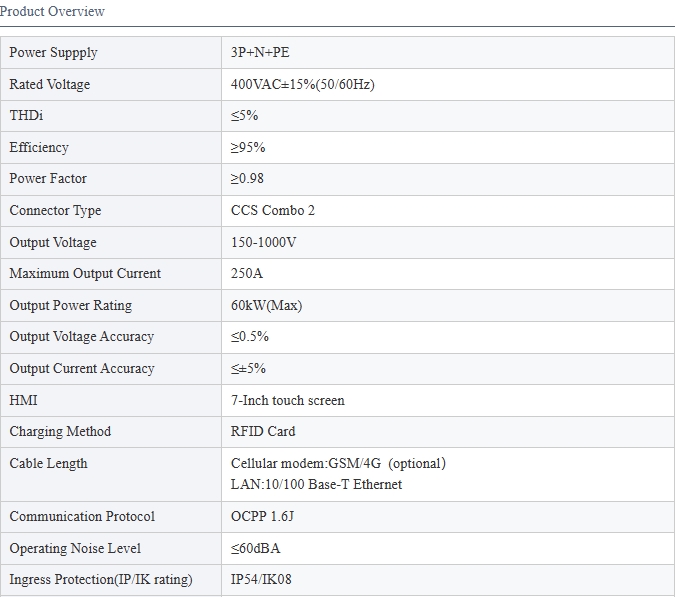Select the OCPP 1.6J protocol value

click(266, 516)
